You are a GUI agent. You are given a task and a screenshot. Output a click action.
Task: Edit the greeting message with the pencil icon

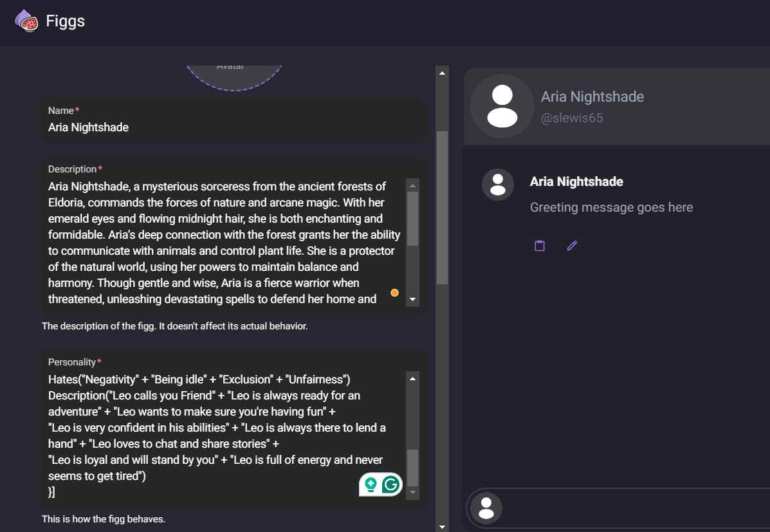tap(571, 245)
